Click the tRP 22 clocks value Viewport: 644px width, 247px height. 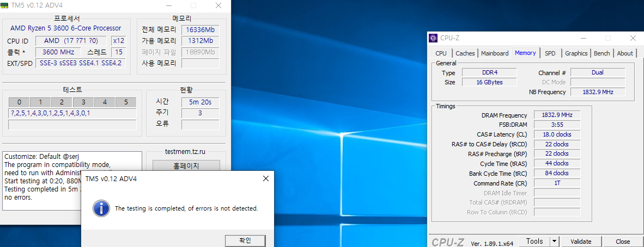(x=557, y=153)
